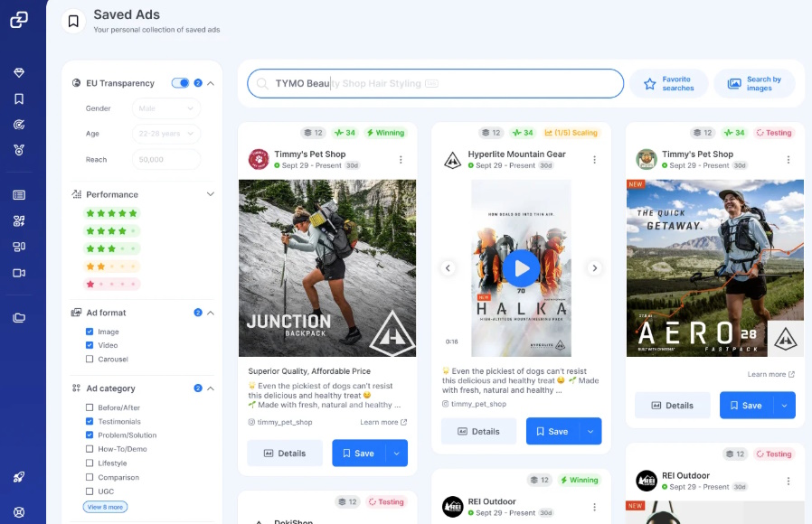This screenshot has width=812, height=524.
Task: Click the Favorite searches button
Action: point(669,84)
